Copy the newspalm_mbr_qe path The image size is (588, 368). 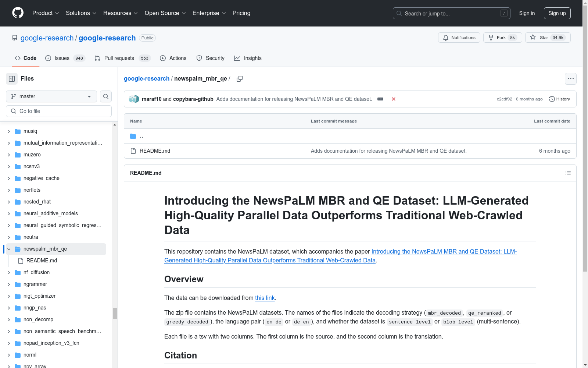click(240, 79)
